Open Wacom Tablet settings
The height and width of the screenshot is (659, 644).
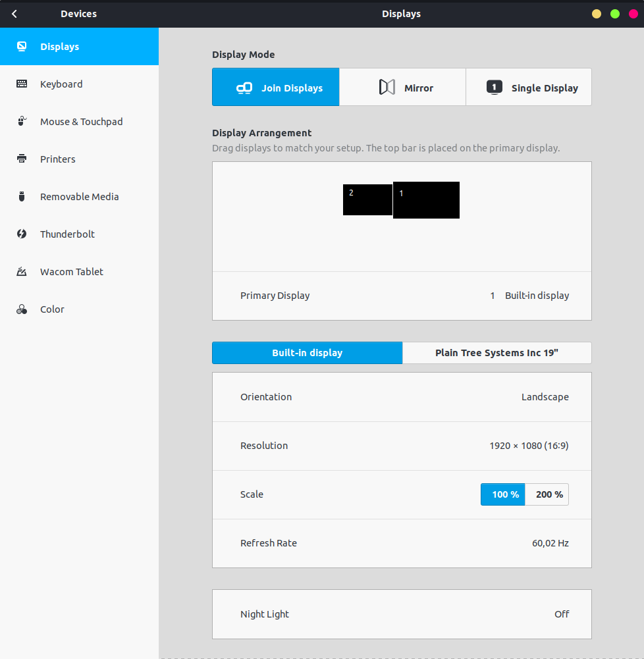pos(80,271)
